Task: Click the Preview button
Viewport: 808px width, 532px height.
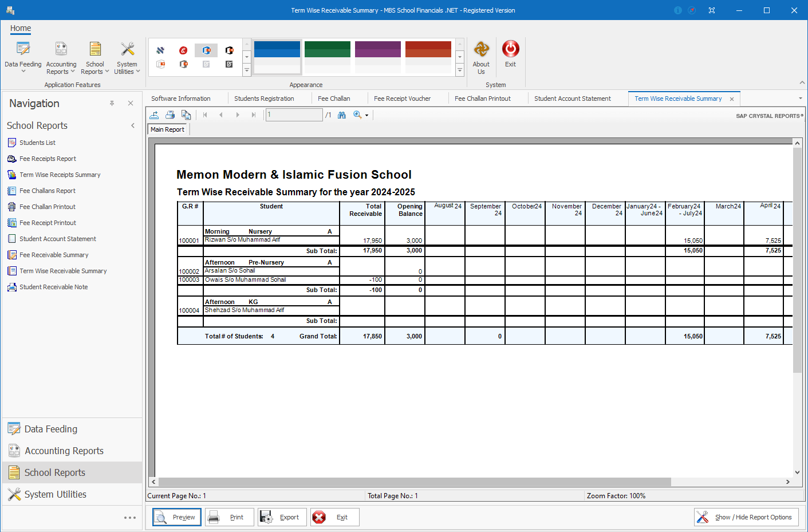Action: [177, 517]
